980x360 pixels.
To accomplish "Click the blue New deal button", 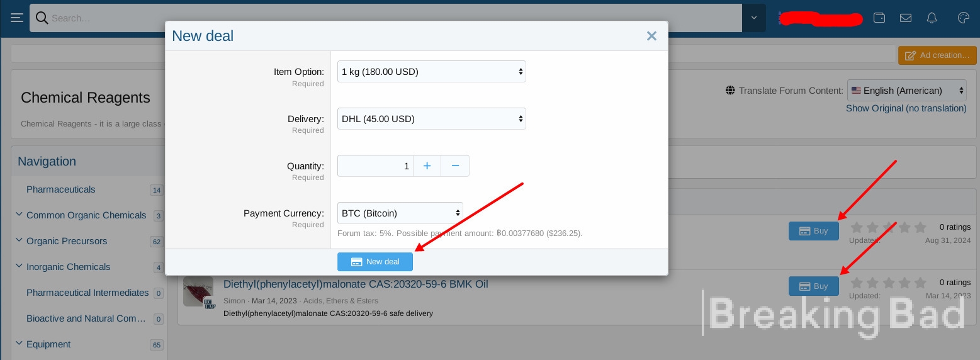I will 375,262.
